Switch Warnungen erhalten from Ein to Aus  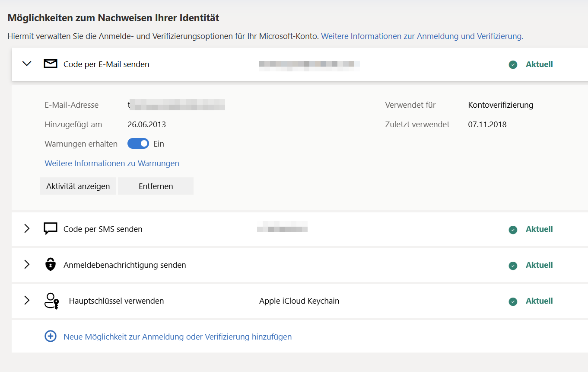pos(138,143)
